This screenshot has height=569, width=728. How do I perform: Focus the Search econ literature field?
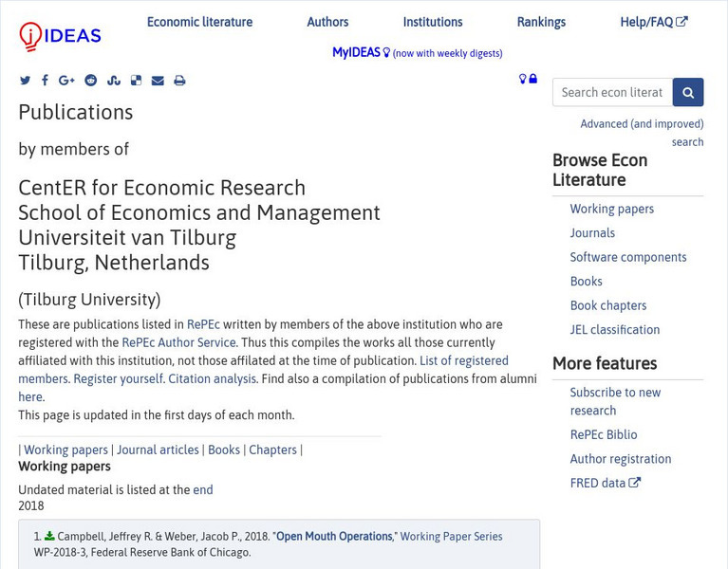(612, 92)
